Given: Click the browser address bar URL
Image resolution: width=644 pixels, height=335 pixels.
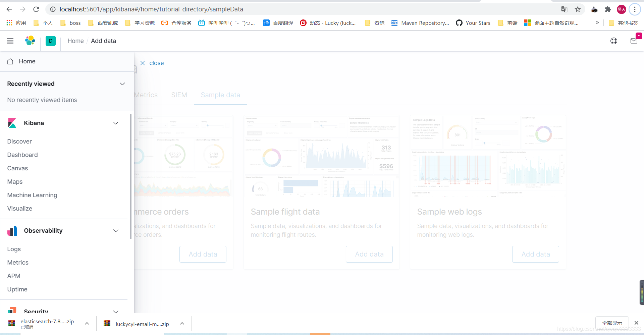Looking at the screenshot, I should [x=151, y=9].
